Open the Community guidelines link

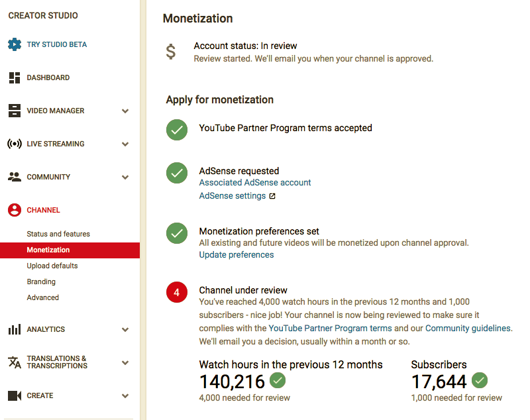pos(468,328)
